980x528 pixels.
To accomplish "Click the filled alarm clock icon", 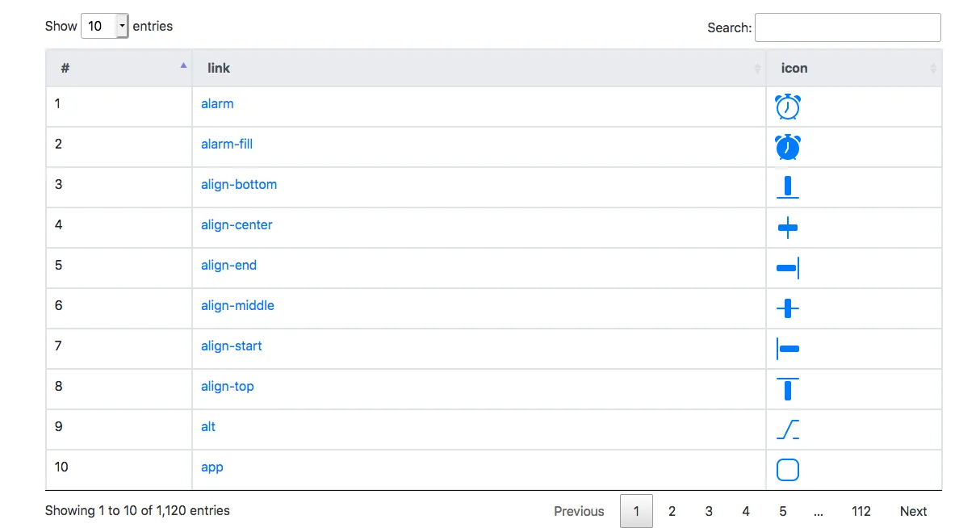I will [787, 147].
